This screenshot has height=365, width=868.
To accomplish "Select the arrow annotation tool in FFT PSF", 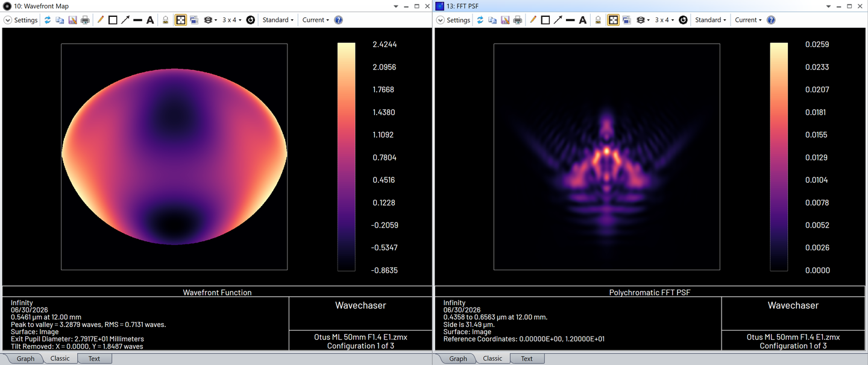I will 558,20.
